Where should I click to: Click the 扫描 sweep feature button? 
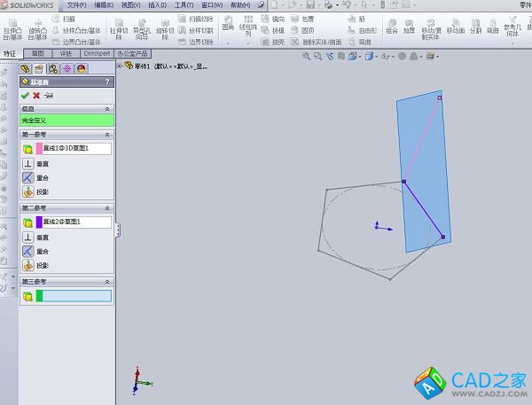point(69,19)
